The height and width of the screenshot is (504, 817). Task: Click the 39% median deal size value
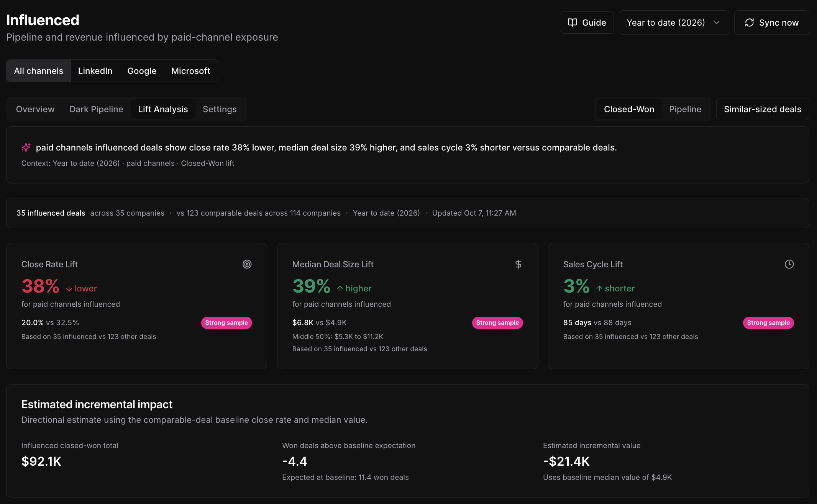click(311, 286)
